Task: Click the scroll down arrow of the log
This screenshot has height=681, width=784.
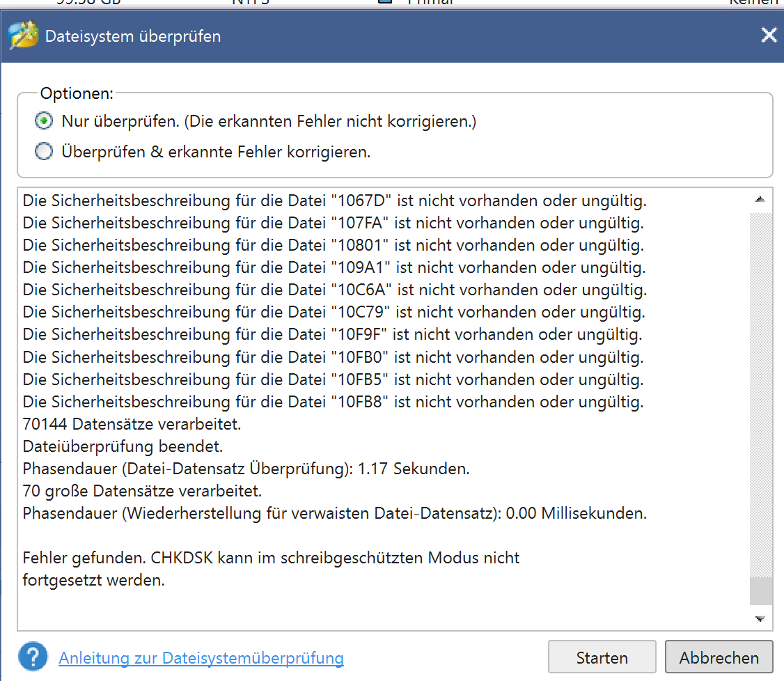Action: pyautogui.click(x=760, y=619)
